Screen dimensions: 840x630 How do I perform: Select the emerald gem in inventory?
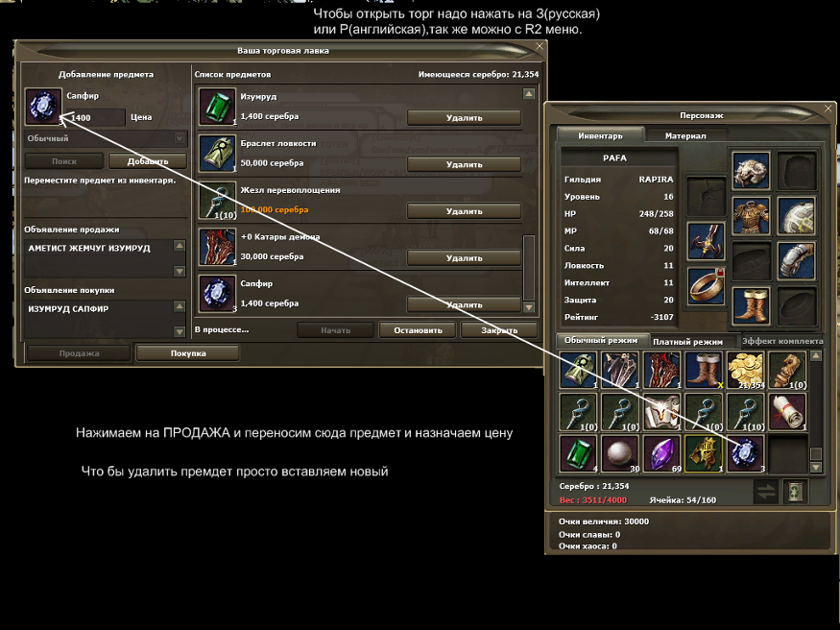click(578, 453)
